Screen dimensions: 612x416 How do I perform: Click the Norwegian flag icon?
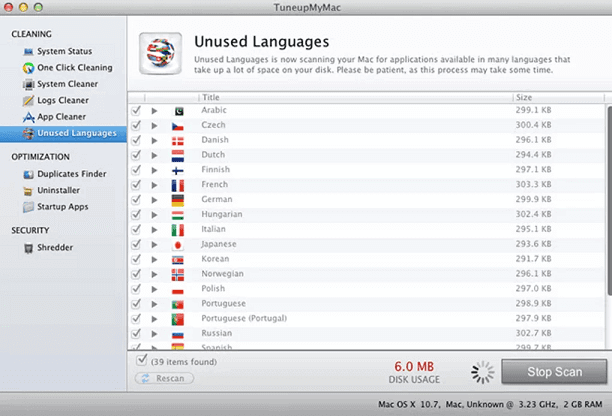click(178, 275)
